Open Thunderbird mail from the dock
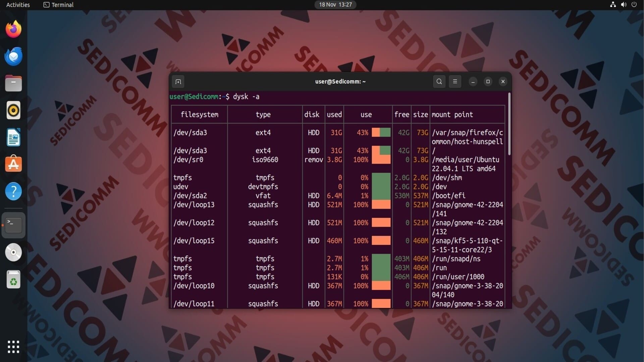 coord(13,56)
